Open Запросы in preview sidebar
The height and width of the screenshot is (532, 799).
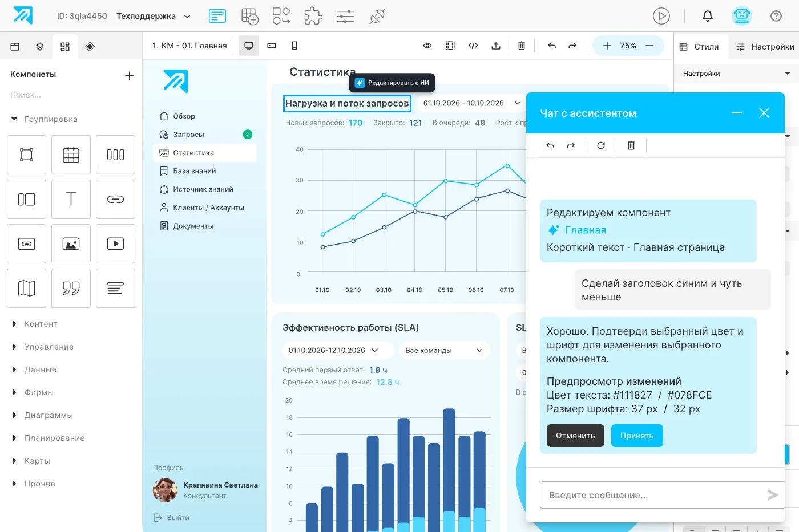[x=205, y=135]
